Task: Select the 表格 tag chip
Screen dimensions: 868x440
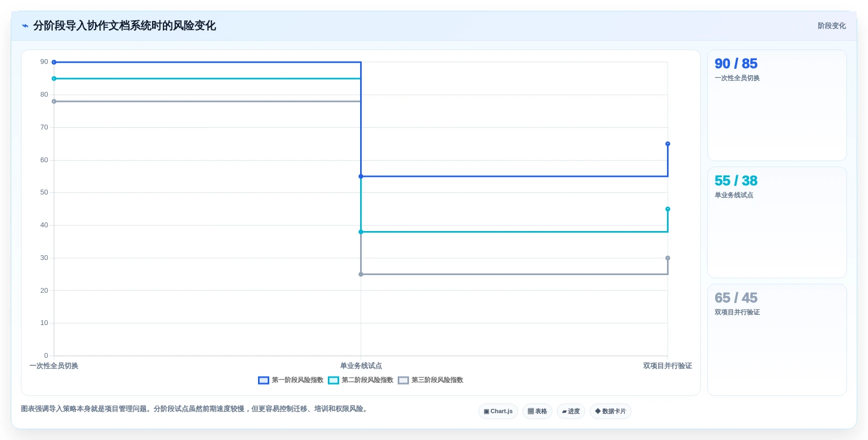Action: point(537,412)
